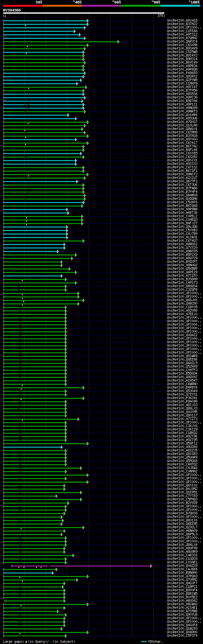Click the cyan ~100% identity legend segment

point(180,5)
